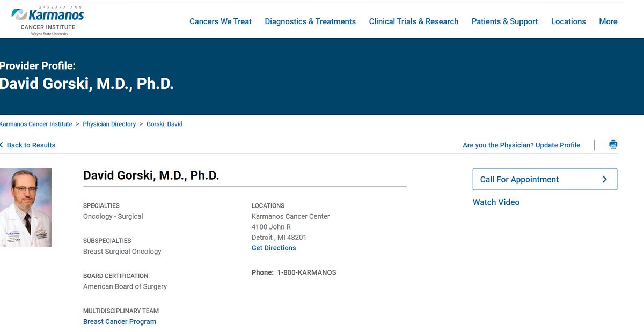Click Watch Video link
Viewport: 644px width, 332px height.
tap(496, 202)
